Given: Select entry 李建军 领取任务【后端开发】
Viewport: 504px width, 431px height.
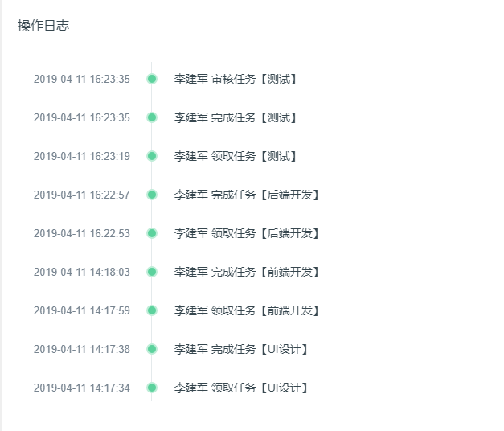Looking at the screenshot, I should pyautogui.click(x=246, y=233).
